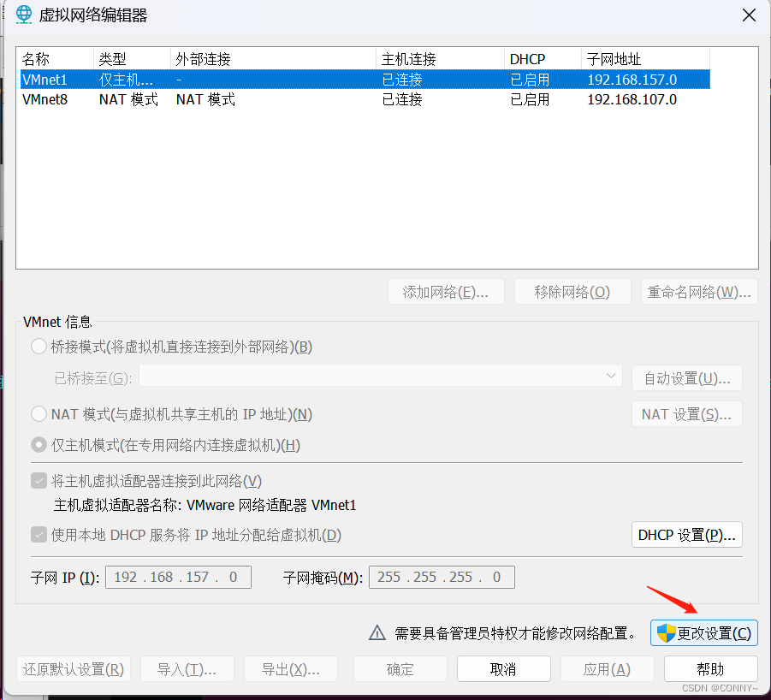Toggle 使用本地 DHCP 服务 checkbox
The image size is (771, 700).
39,534
